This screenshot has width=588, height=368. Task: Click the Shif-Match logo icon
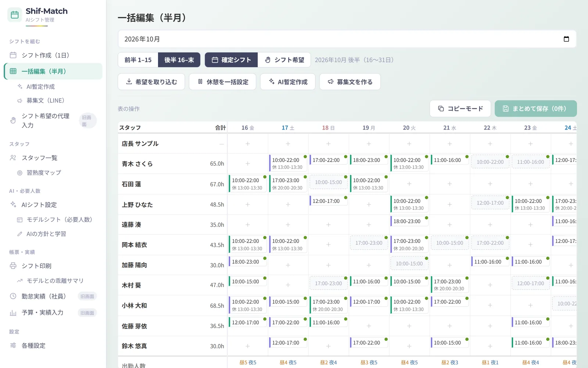[x=15, y=15]
